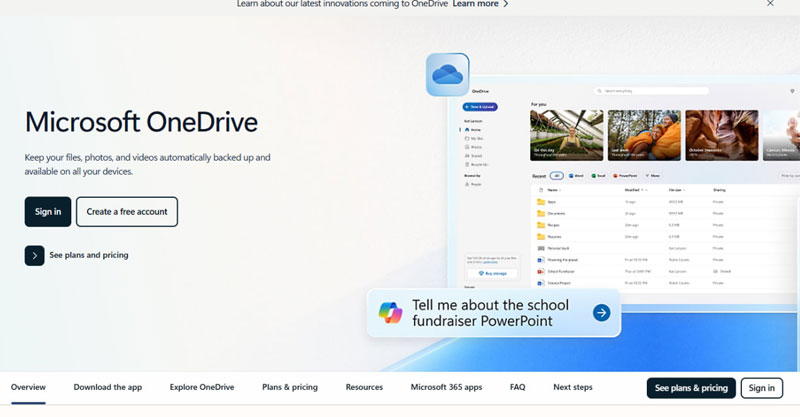Viewport: 800px width, 417px height.
Task: Click See plans & pricing button in the bottom bar
Action: (x=691, y=388)
